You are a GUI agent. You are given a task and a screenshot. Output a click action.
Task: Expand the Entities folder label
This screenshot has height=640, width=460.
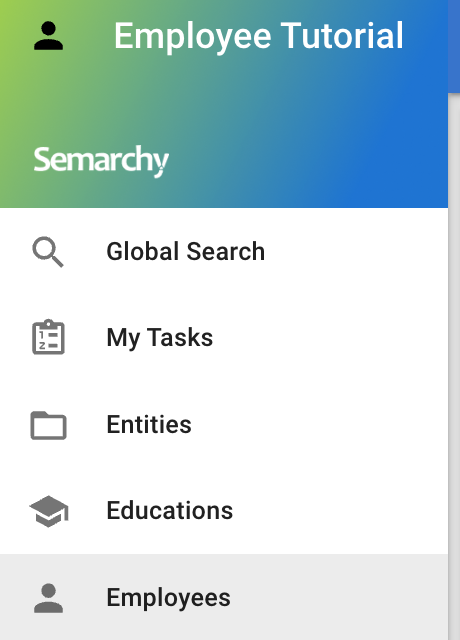tap(149, 424)
